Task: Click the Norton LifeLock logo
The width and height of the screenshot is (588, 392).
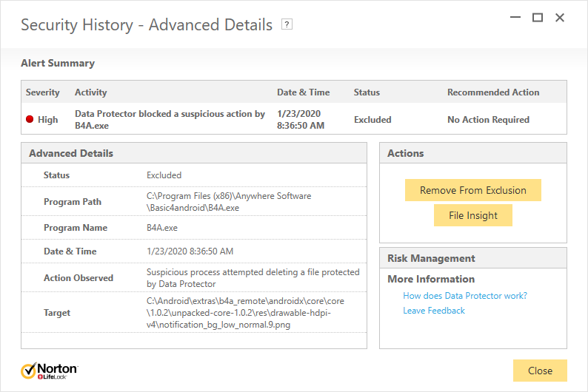Action: [49, 371]
